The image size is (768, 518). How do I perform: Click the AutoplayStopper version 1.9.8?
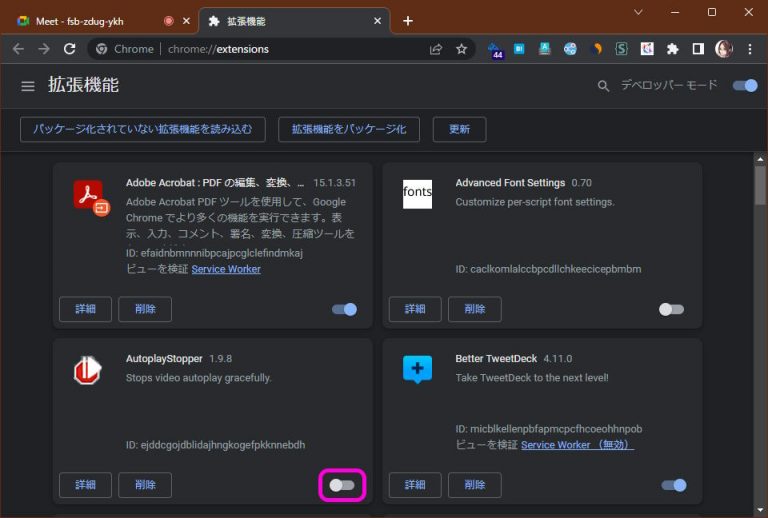220,358
